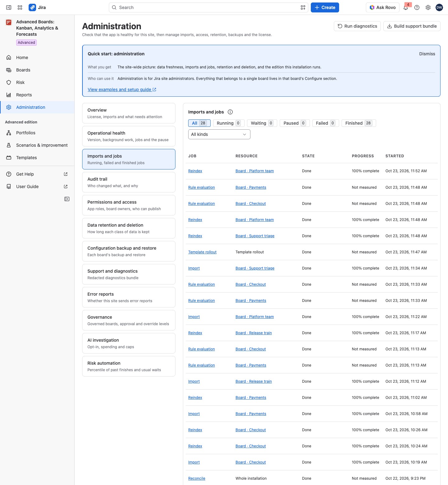Click Run diagnostics button

(357, 26)
